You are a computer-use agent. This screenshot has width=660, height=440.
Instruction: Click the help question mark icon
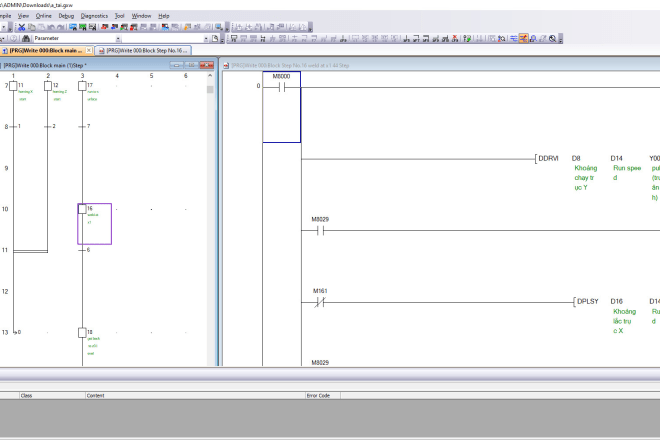pyautogui.click(x=13, y=38)
